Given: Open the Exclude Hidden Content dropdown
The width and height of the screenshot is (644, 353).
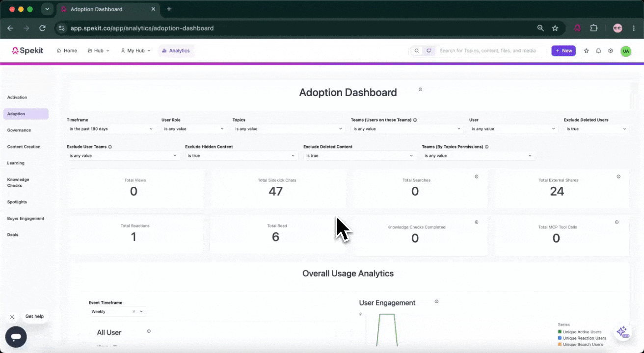Looking at the screenshot, I should coord(241,155).
